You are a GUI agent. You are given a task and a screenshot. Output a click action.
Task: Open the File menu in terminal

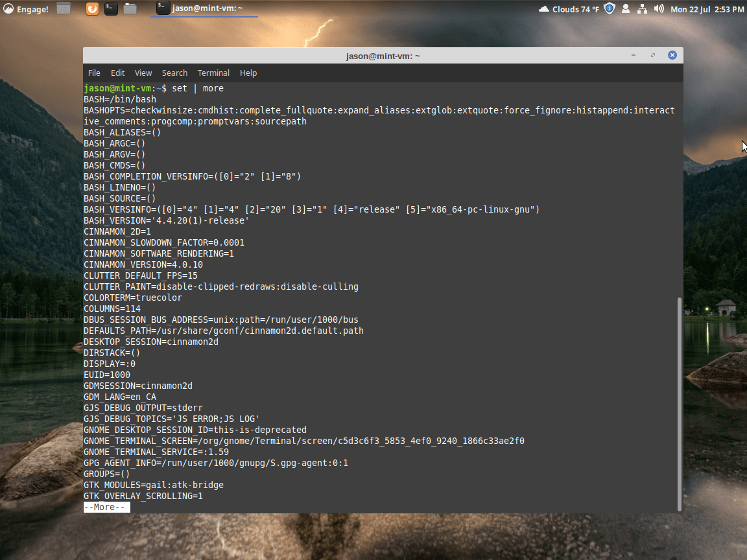coord(94,73)
